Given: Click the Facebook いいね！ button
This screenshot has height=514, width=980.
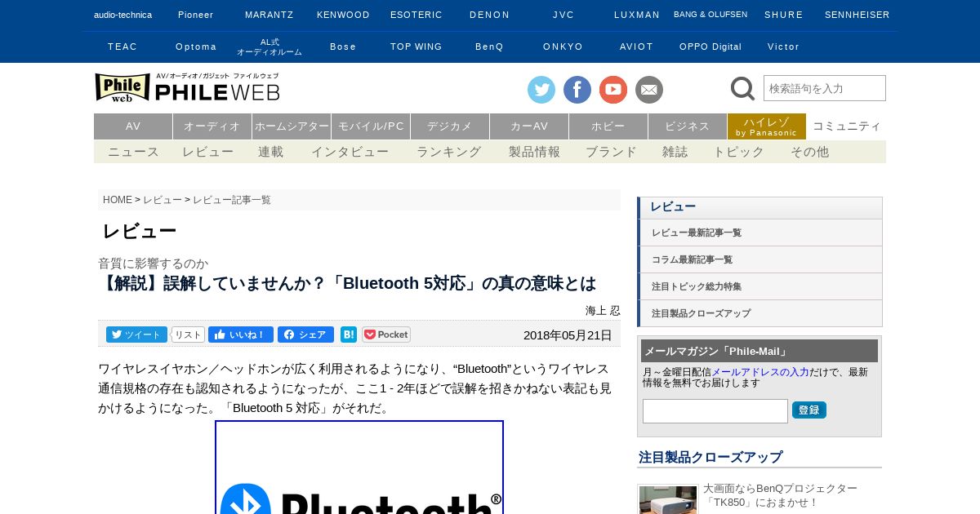Looking at the screenshot, I should coord(241,335).
